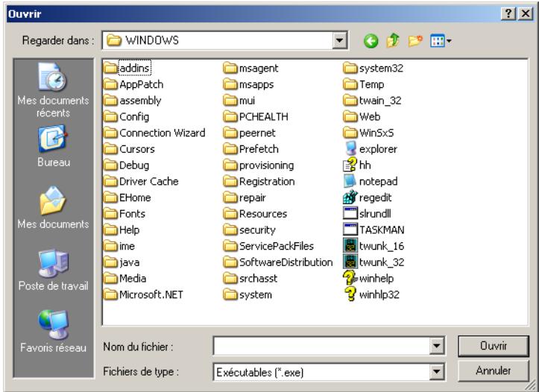Go up one folder level
This screenshot has width=539, height=392.
[393, 41]
